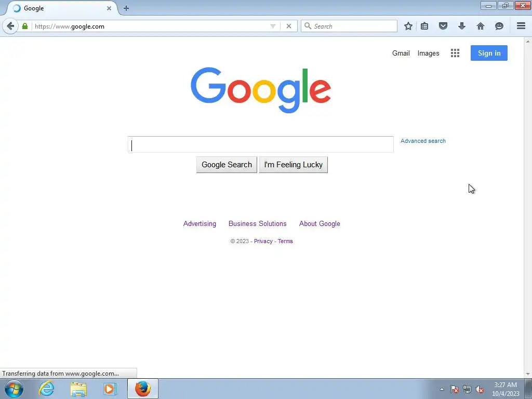The height and width of the screenshot is (399, 532).
Task: Click the magnifier in the Search box
Action: (308, 26)
